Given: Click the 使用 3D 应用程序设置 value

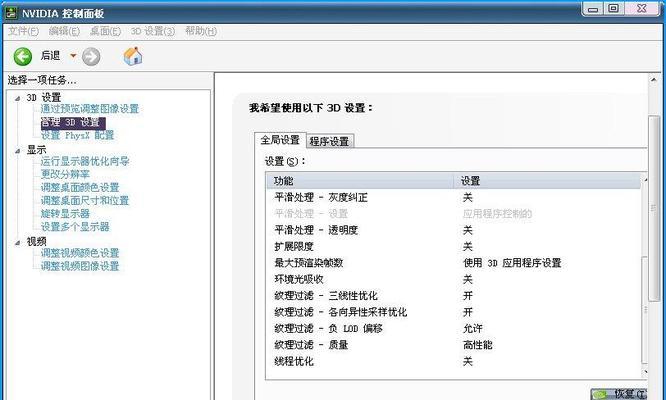Looking at the screenshot, I should 512,263.
